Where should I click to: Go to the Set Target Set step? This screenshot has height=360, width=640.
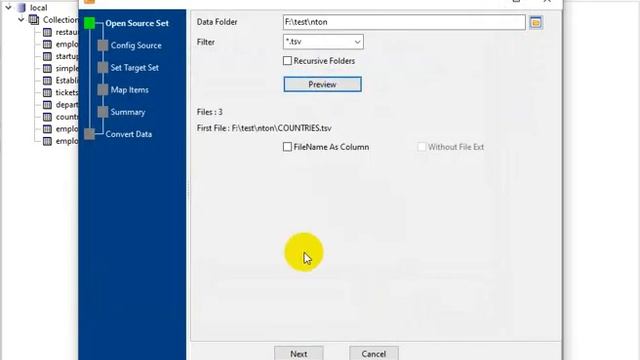[x=135, y=68]
